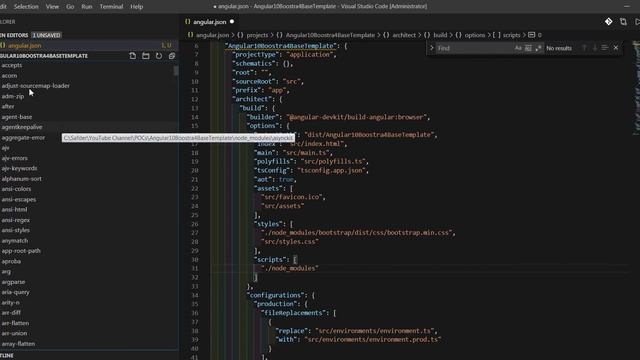Viewport: 640px width, 360px height.
Task: Click the editor minimap
Action: [636, 88]
